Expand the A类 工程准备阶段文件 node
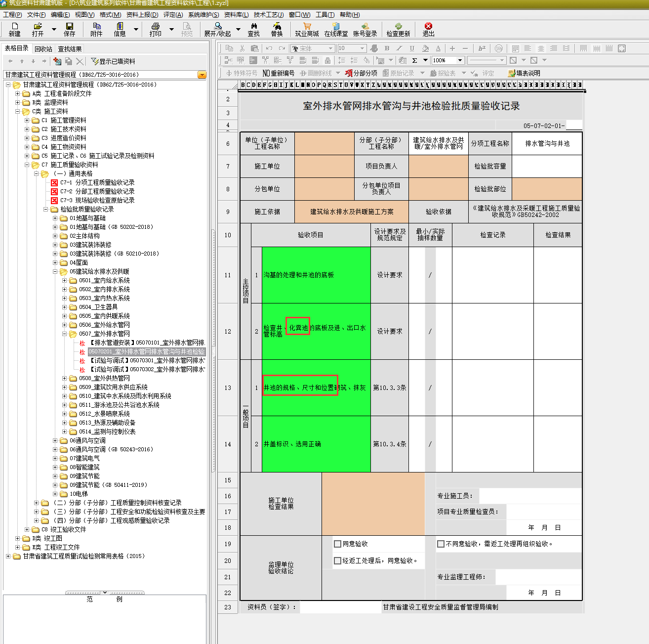Viewport: 649px width, 644px height. click(18, 93)
